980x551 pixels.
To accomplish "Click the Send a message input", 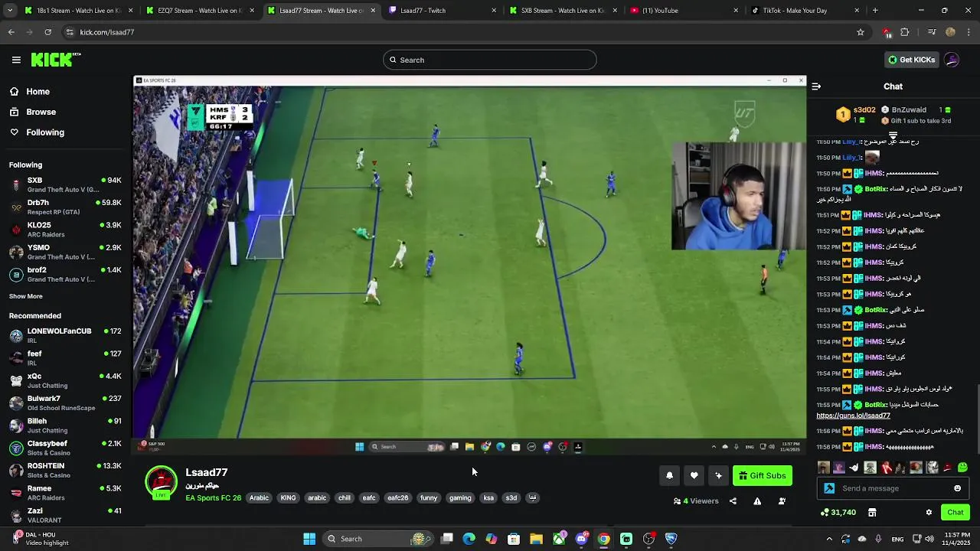I will point(892,488).
